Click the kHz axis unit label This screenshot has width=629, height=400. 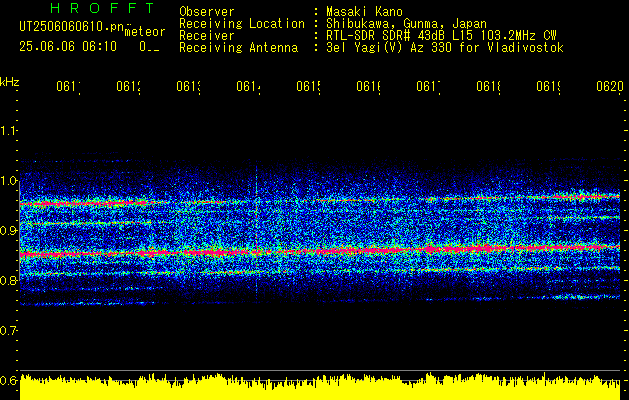point(10,82)
